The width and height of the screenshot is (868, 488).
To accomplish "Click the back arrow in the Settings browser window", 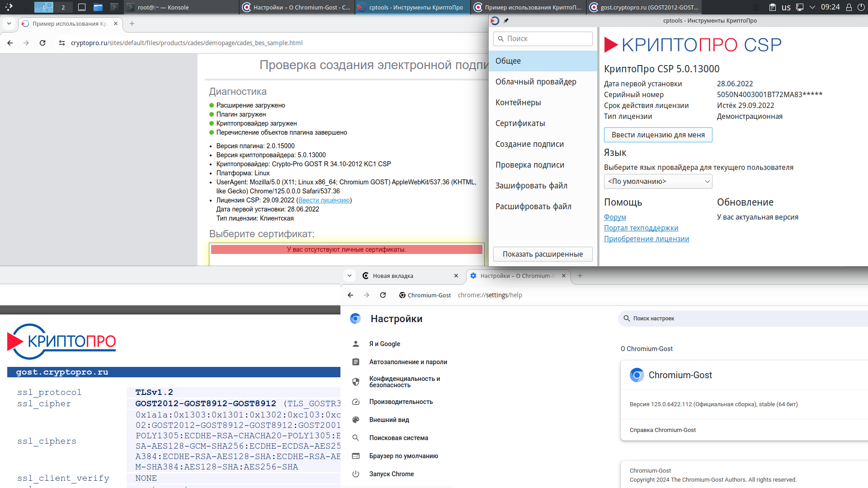I will click(x=350, y=295).
